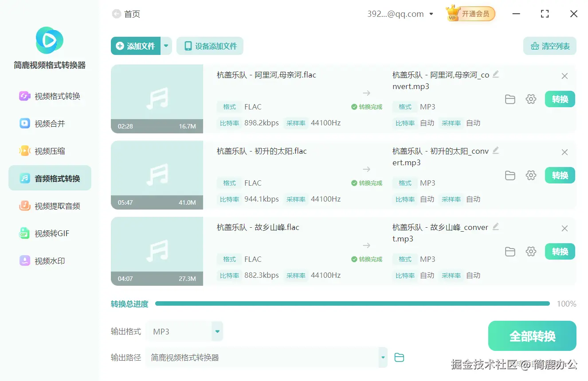Viewport: 588px width, 381px height.
Task: Expand the 添加文件 dropdown arrow
Action: [166, 46]
